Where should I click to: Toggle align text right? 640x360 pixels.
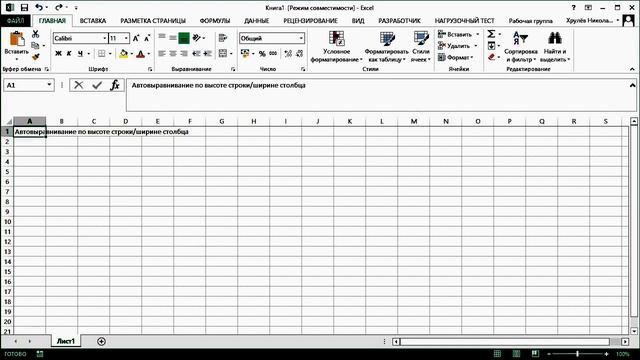[x=184, y=53]
